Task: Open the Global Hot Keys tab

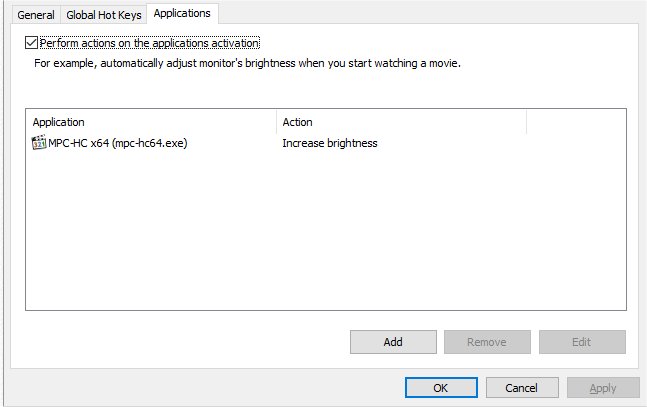Action: [104, 15]
